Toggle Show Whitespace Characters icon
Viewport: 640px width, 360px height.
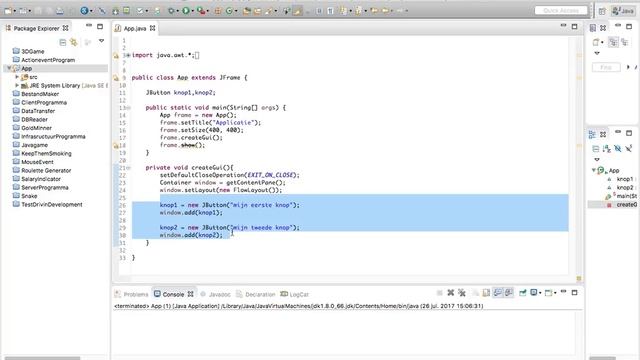[330, 11]
